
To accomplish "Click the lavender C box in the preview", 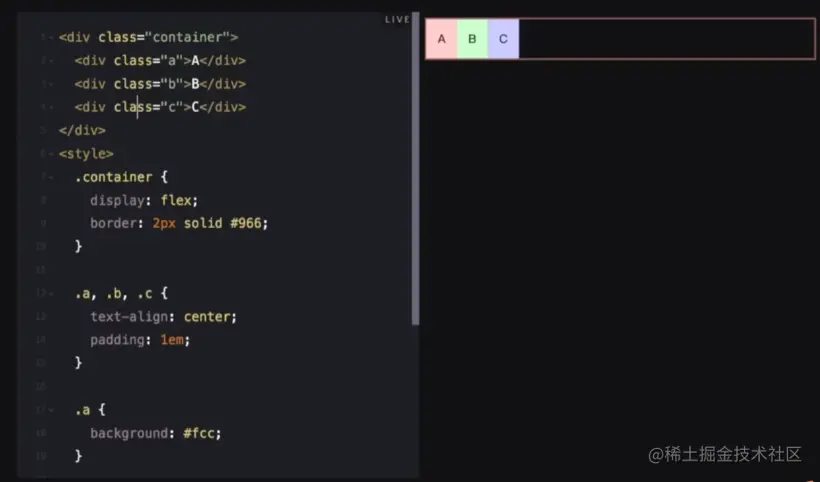I will (x=504, y=39).
